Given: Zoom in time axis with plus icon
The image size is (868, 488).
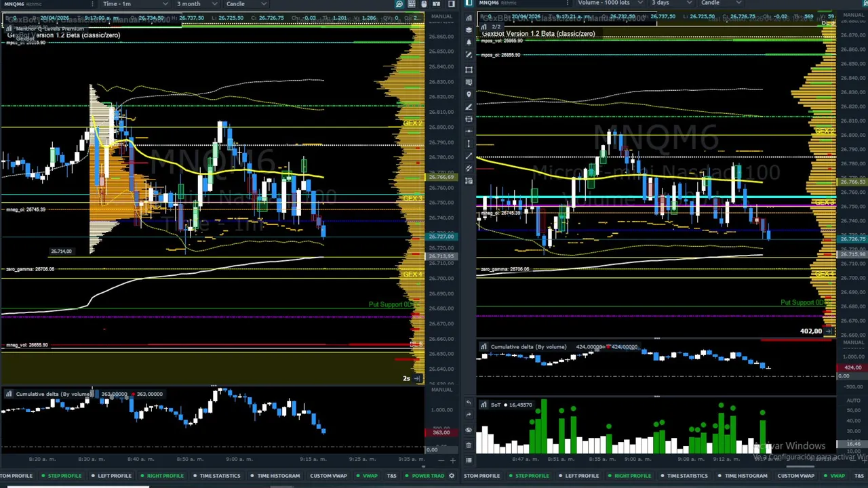Looking at the screenshot, I should (x=452, y=460).
